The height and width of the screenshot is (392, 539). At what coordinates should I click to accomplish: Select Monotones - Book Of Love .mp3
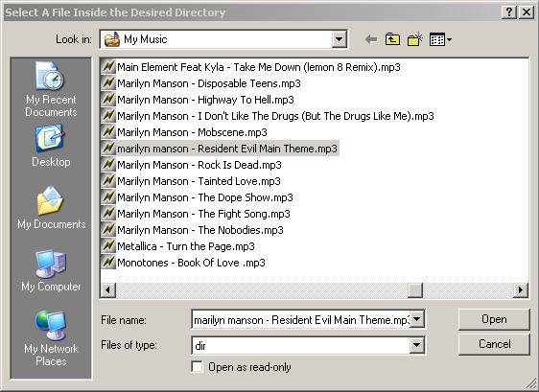[x=192, y=263]
